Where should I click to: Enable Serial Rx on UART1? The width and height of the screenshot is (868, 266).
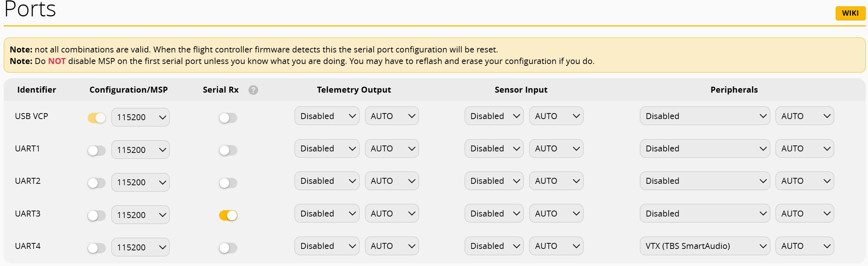[228, 150]
